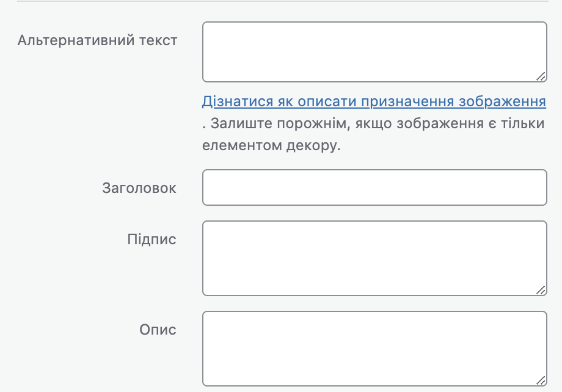Click the Опис field label
The image size is (562, 392).
coord(158,330)
